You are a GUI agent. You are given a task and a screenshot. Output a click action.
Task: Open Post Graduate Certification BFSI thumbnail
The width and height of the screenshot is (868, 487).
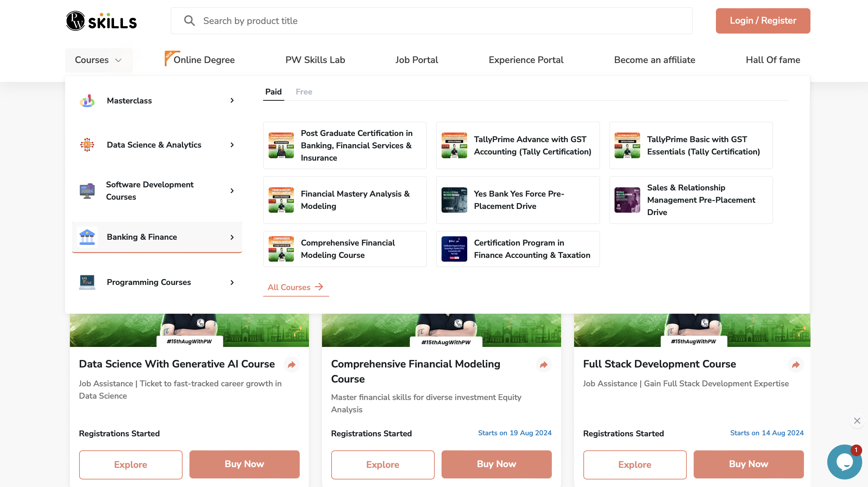281,145
